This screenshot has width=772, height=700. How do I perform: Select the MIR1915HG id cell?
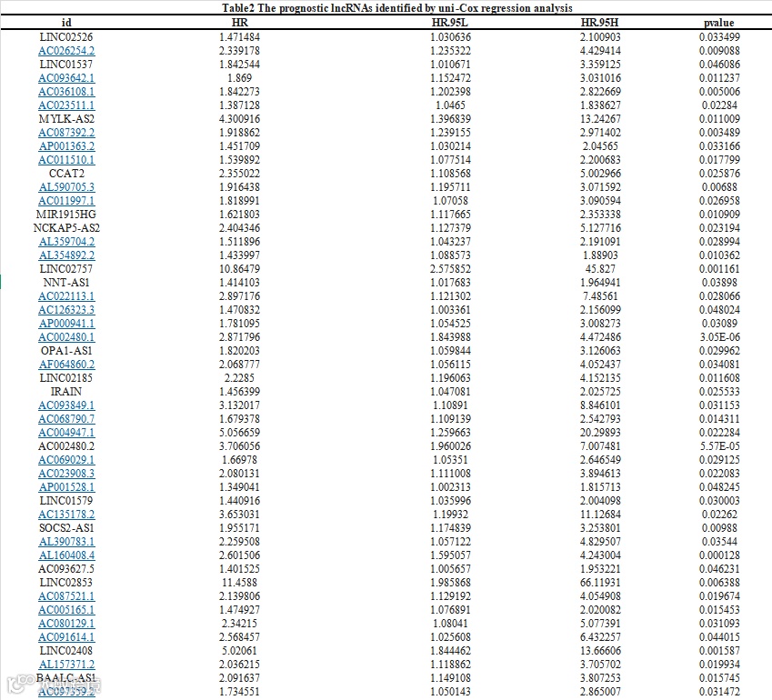tap(66, 215)
